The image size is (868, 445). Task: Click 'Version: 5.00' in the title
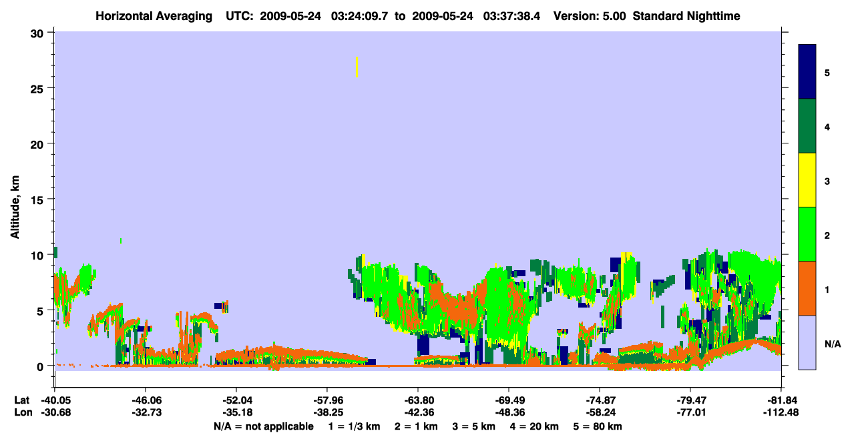(x=590, y=16)
